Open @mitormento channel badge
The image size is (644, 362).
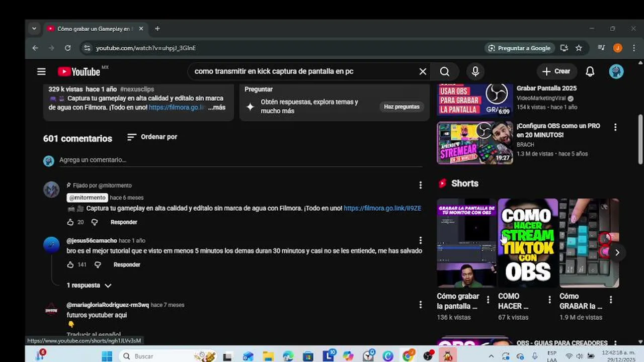pos(87,198)
